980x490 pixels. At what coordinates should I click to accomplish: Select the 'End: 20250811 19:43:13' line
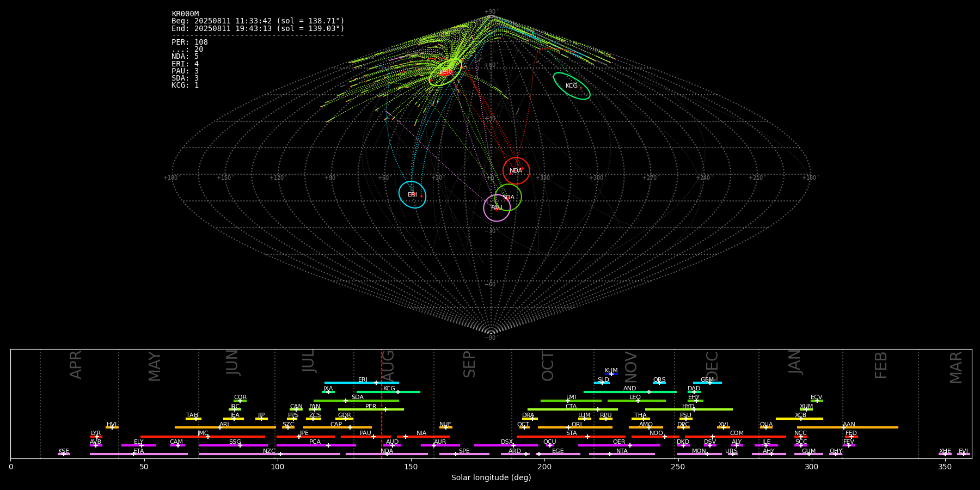pos(258,28)
